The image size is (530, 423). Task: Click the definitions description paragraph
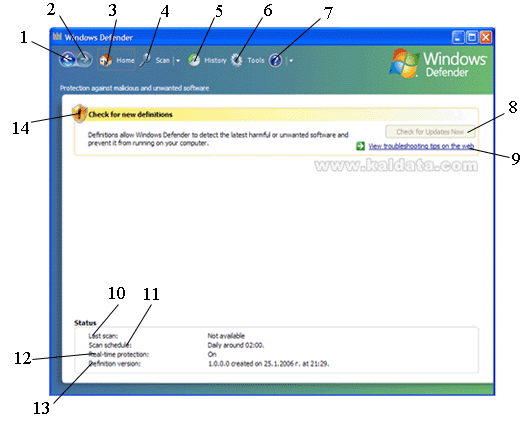[218, 139]
